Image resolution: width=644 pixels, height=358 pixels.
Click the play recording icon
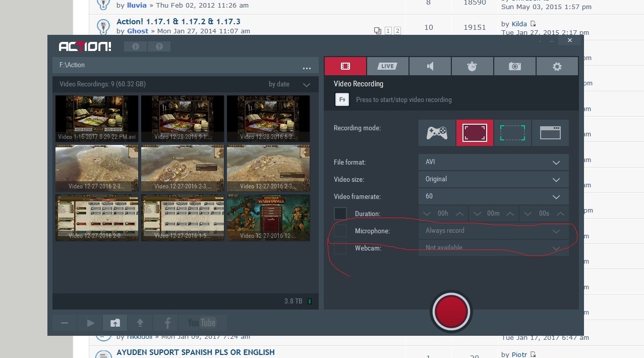(x=90, y=323)
